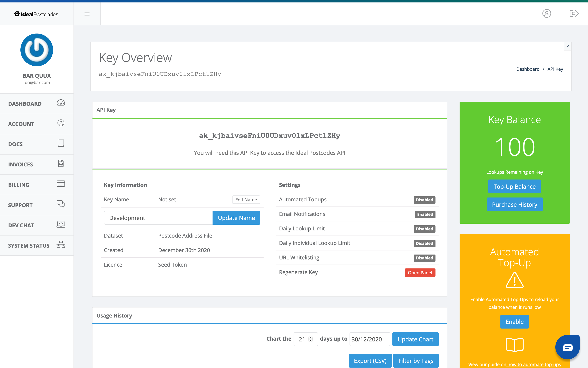The height and width of the screenshot is (368, 588).
Task: Click the Postcode Address File dataset value
Action: (x=185, y=236)
